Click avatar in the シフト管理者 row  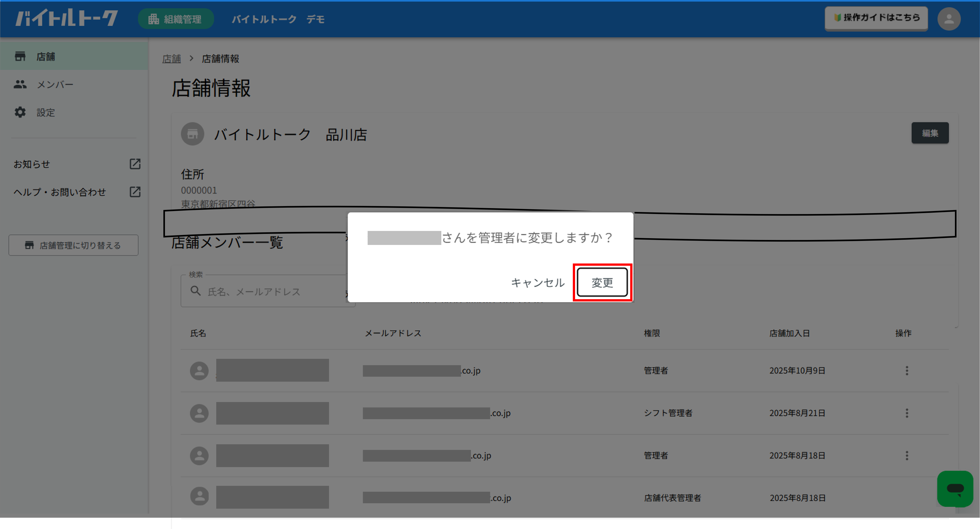[x=199, y=413]
